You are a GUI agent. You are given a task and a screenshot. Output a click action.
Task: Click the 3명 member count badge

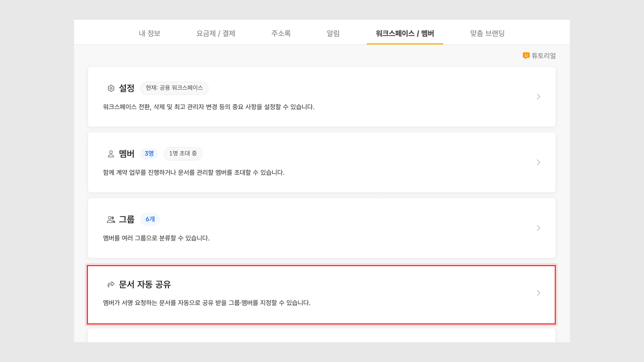149,153
